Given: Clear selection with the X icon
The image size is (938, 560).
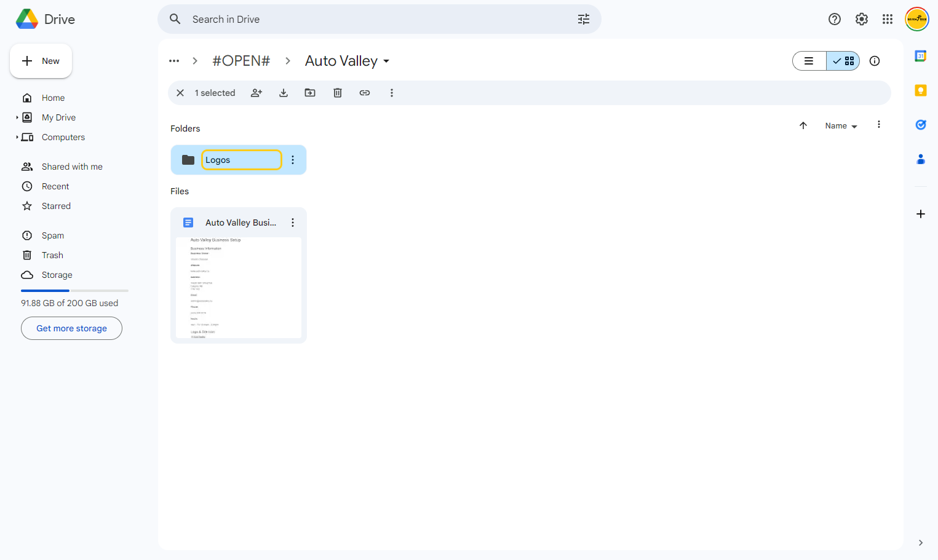Looking at the screenshot, I should click(180, 93).
